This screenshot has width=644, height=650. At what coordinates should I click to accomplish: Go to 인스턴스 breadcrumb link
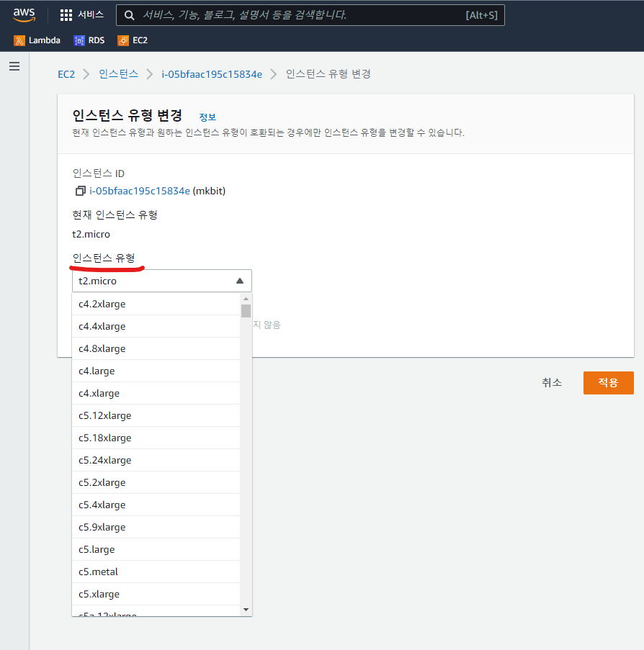(119, 74)
